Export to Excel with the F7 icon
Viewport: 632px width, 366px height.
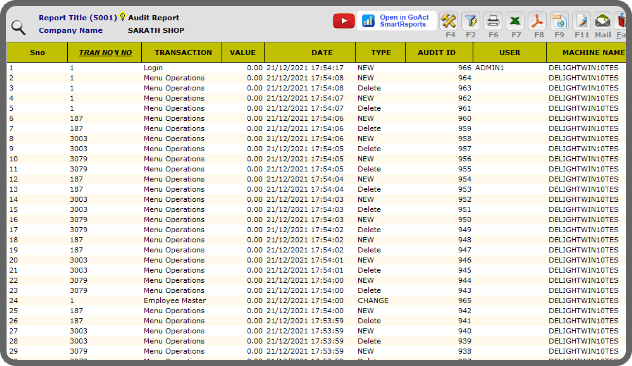[515, 21]
